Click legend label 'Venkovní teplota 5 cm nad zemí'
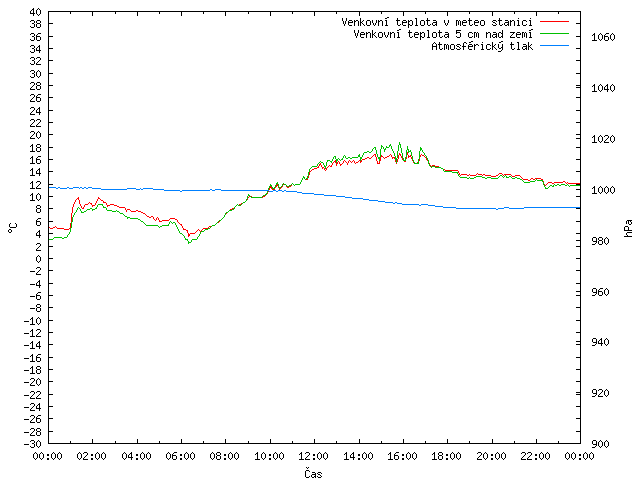Image resolution: width=640 pixels, height=480 pixels. [x=443, y=34]
